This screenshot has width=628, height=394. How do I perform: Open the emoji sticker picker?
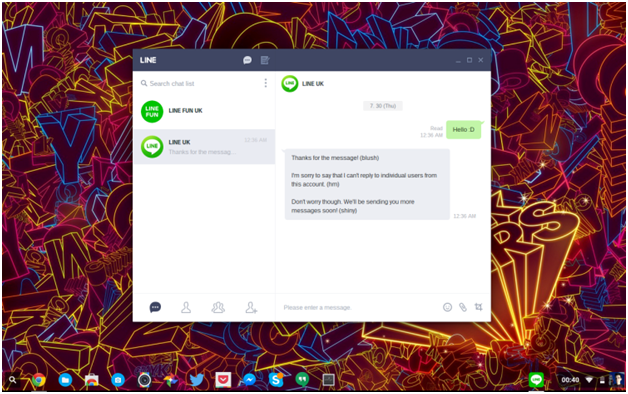click(x=447, y=307)
